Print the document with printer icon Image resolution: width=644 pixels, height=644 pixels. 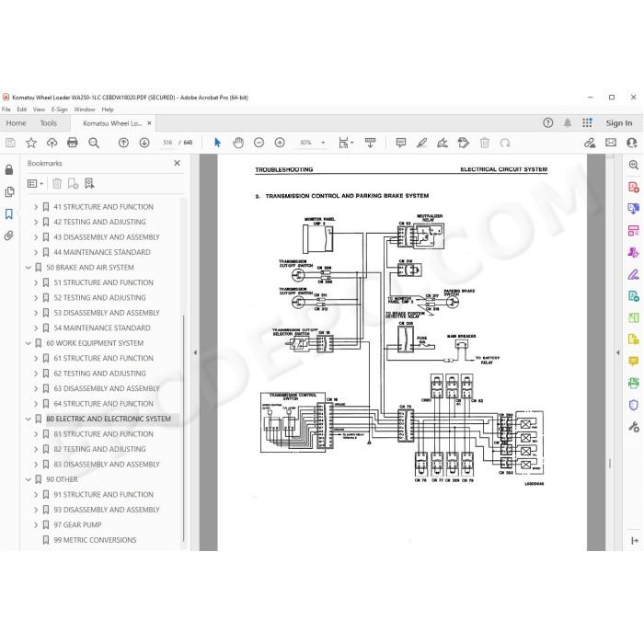click(x=73, y=143)
